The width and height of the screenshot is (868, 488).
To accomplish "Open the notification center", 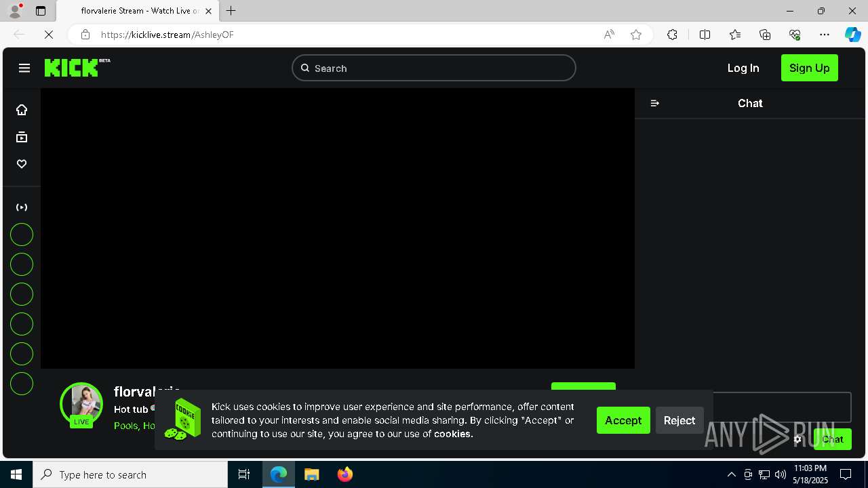I will (x=846, y=474).
